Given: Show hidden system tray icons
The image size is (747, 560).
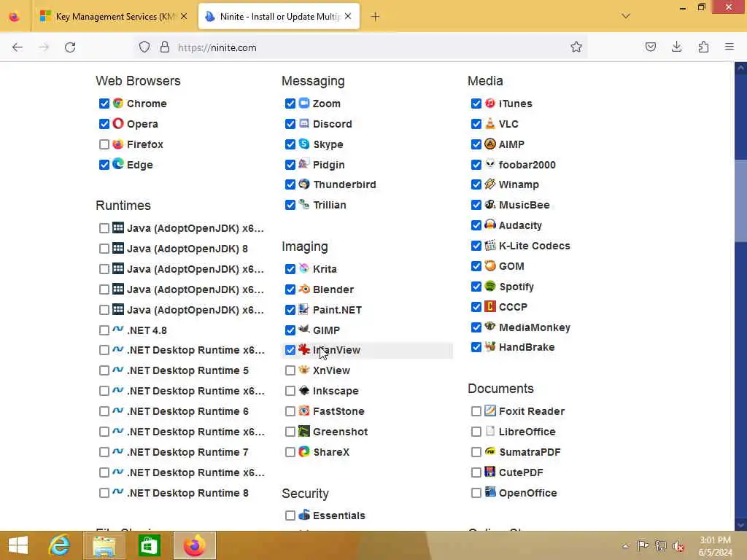Looking at the screenshot, I should [625, 545].
